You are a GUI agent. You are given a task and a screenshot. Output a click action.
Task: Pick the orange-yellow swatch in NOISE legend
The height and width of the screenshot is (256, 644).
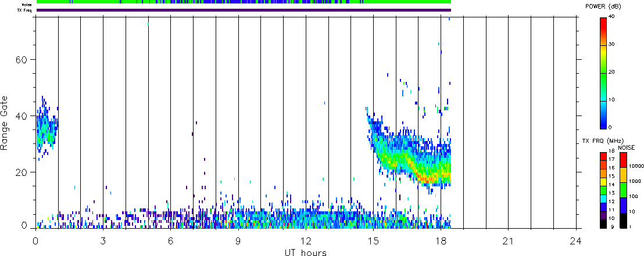point(624,175)
